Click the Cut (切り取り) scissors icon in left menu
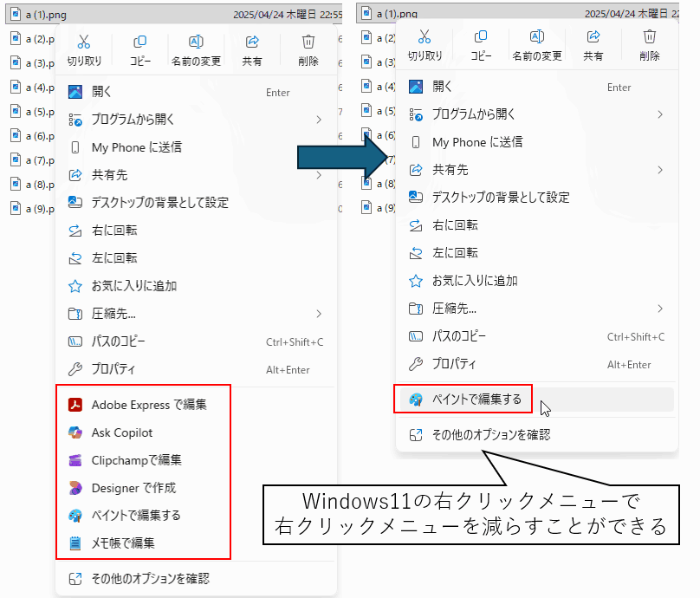This screenshot has height=598, width=700. coord(84,42)
